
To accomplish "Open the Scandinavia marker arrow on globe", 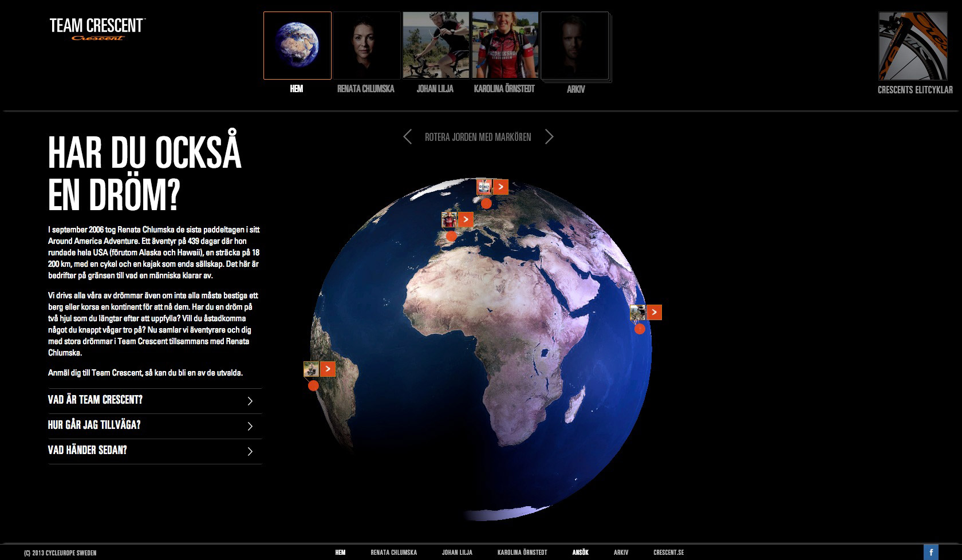I will point(500,187).
